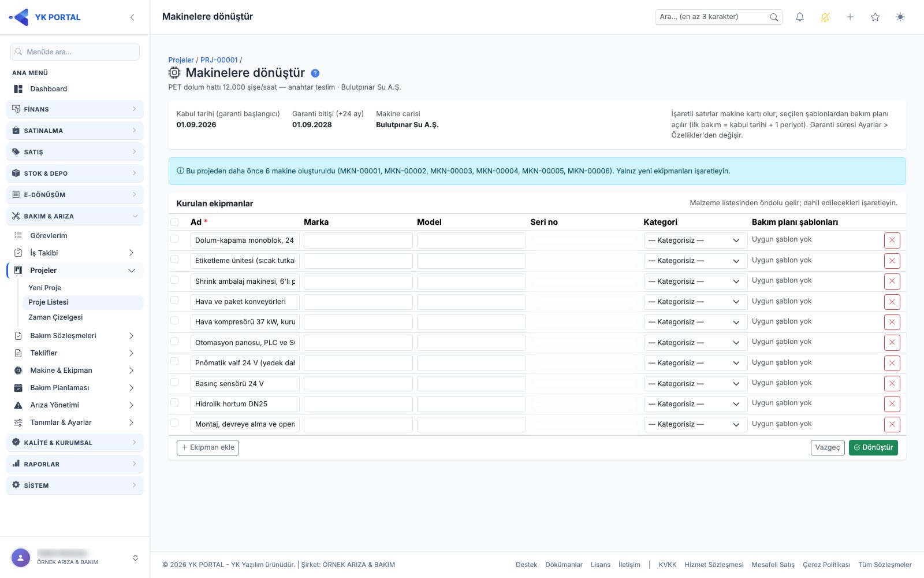Open category dropdown for Dolum-kapama monoblok
The height and width of the screenshot is (578, 924).
[695, 240]
